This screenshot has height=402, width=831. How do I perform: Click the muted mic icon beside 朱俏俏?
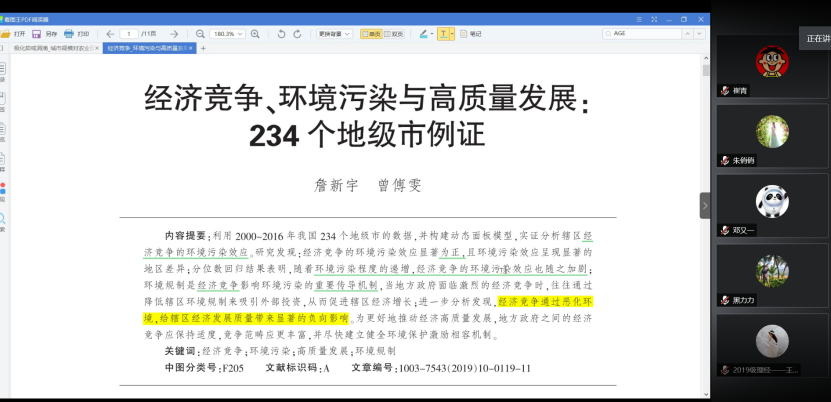tap(724, 160)
